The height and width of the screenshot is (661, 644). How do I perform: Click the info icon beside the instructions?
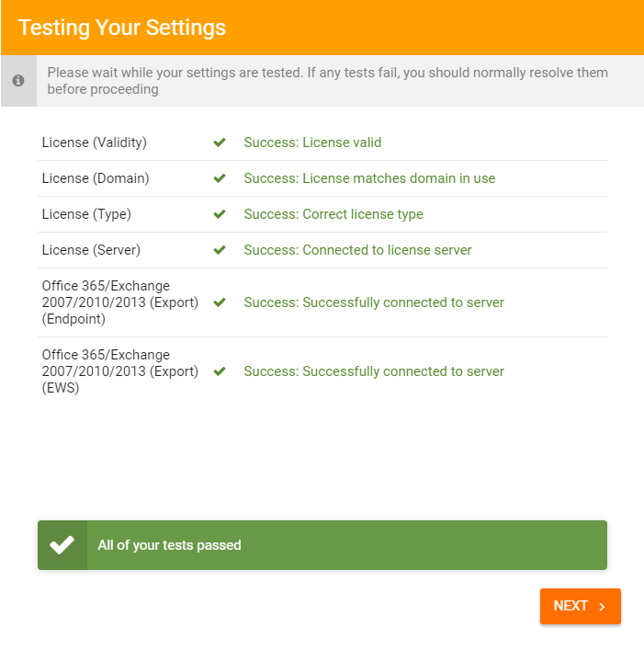(x=18, y=81)
